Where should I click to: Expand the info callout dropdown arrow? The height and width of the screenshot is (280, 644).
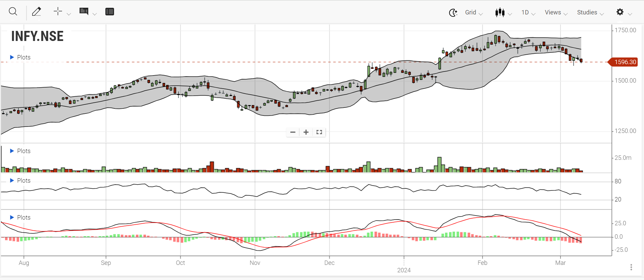95,14
